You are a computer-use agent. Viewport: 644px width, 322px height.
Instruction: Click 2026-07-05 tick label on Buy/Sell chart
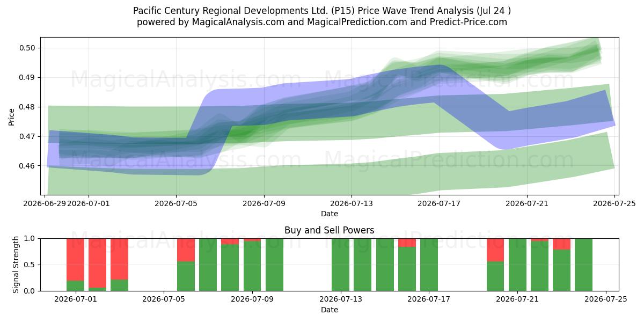pyautogui.click(x=164, y=299)
